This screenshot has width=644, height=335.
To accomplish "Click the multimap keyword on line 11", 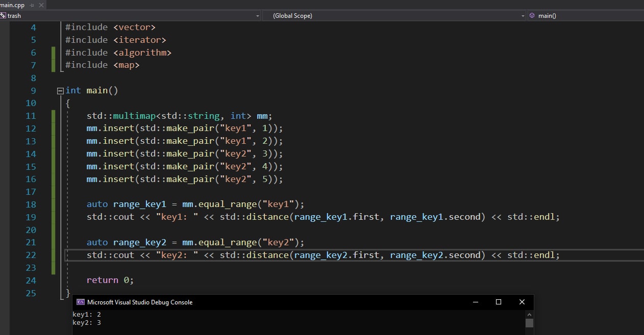I will [x=134, y=116].
